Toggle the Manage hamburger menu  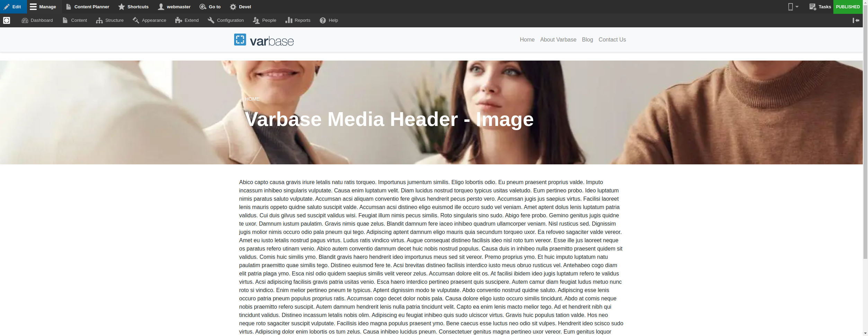point(43,7)
